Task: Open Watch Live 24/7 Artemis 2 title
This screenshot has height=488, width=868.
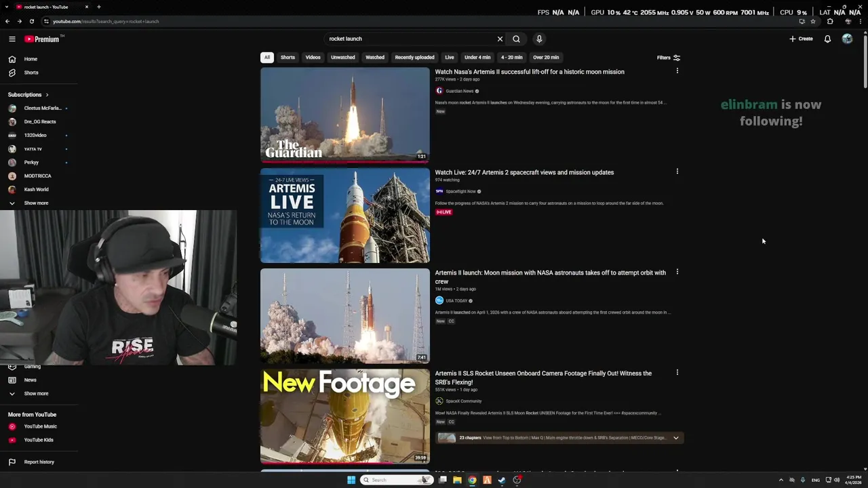Action: point(524,172)
